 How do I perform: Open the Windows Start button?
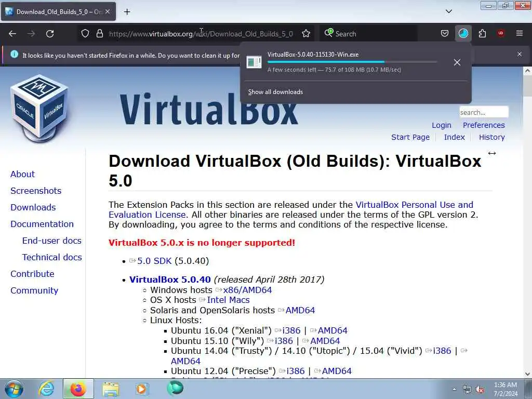click(14, 389)
